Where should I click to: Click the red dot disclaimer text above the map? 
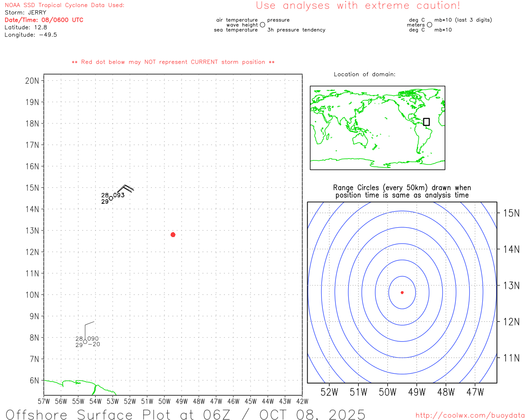(173, 62)
